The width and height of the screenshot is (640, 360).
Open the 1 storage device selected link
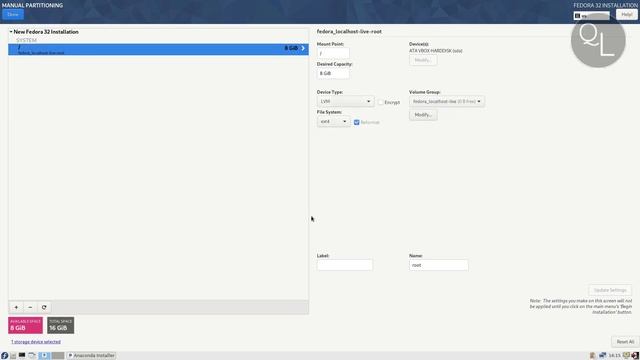36,342
